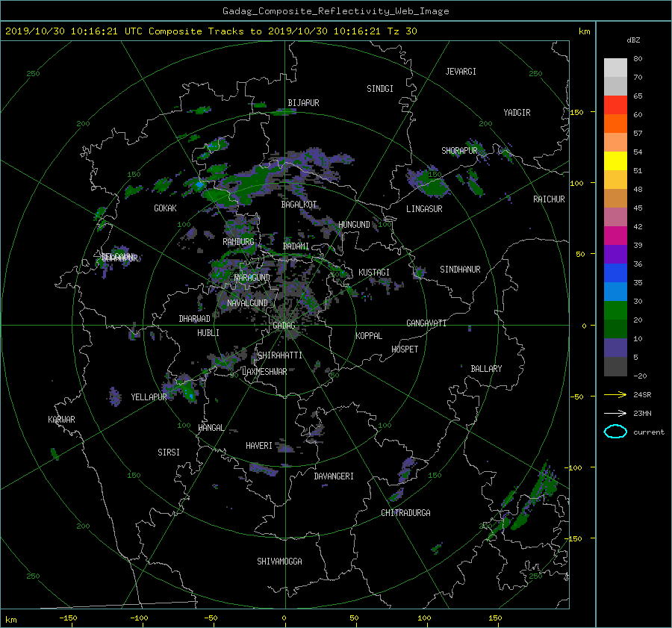Click the BALLARY city label
This screenshot has height=628, width=672.
click(486, 369)
